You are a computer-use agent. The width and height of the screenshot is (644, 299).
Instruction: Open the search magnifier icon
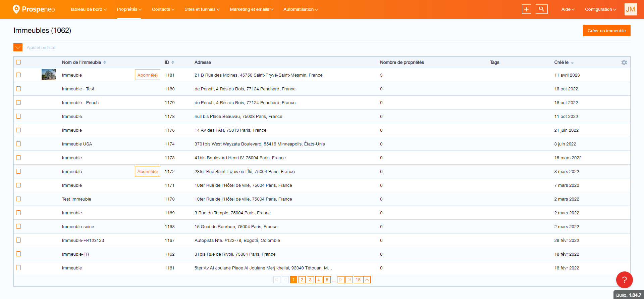[x=541, y=9]
